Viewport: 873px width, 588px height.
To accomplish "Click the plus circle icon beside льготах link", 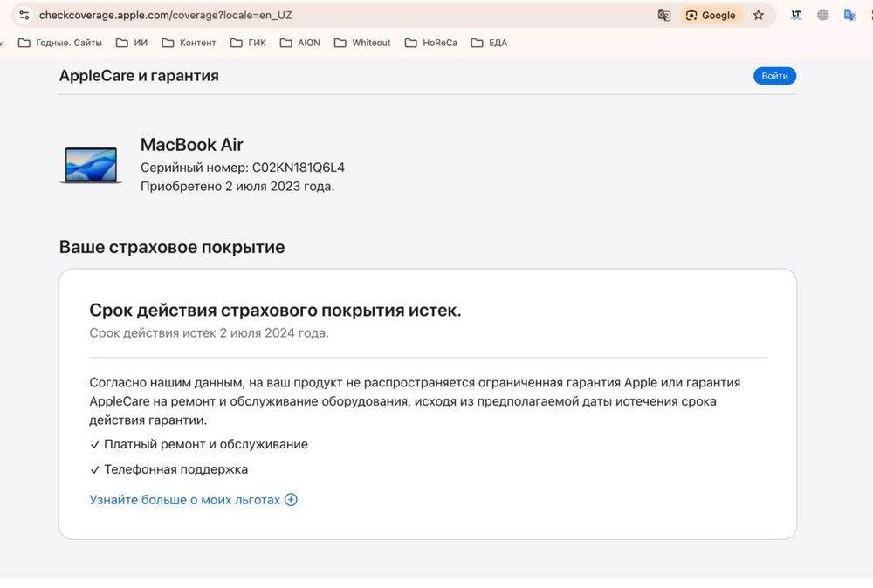I will [291, 500].
